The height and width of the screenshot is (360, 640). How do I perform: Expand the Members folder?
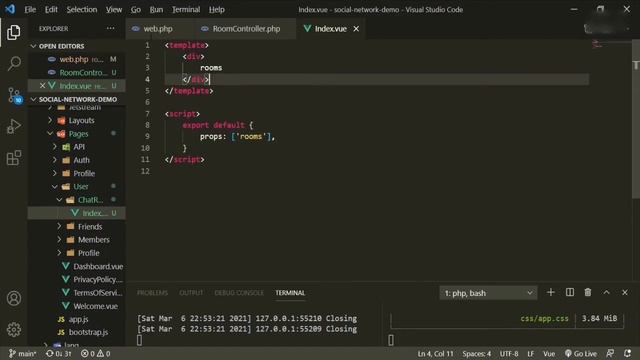coord(76,240)
